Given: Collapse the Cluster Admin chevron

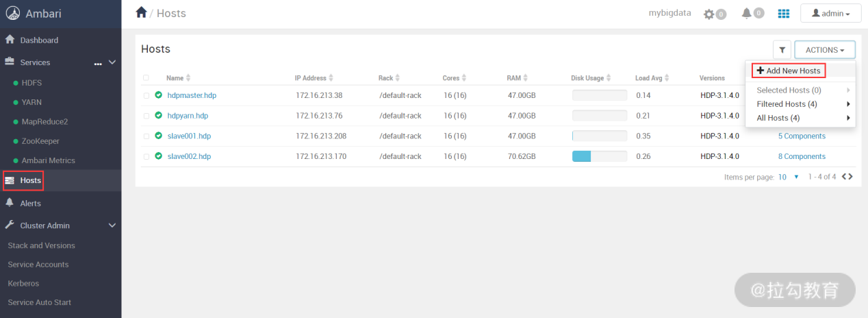Looking at the screenshot, I should pyautogui.click(x=113, y=225).
